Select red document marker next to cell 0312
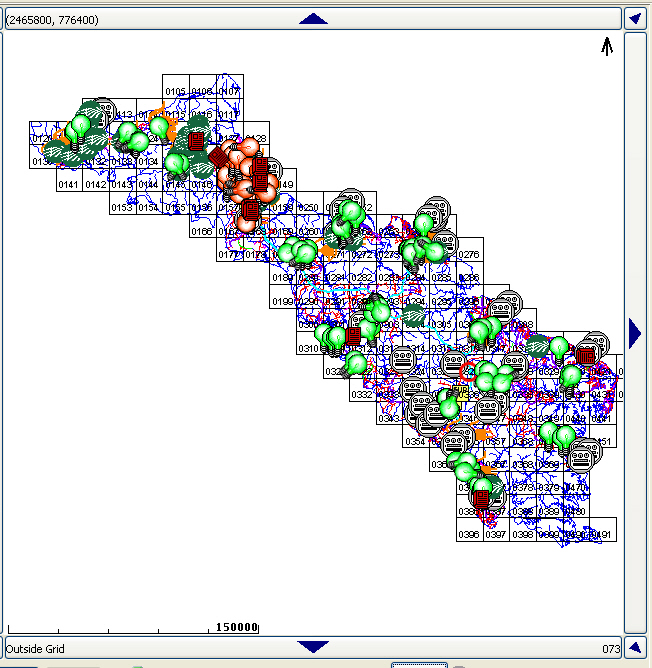 click(x=352, y=336)
